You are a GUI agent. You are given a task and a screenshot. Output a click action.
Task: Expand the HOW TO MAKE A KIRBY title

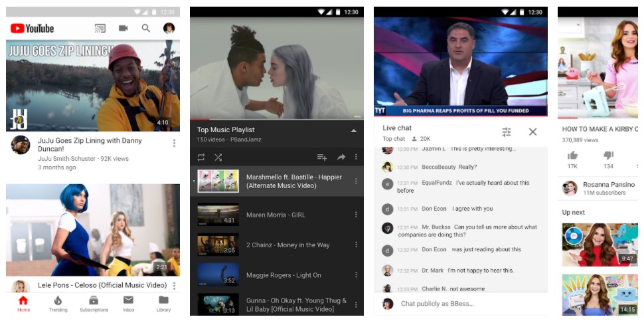point(600,129)
